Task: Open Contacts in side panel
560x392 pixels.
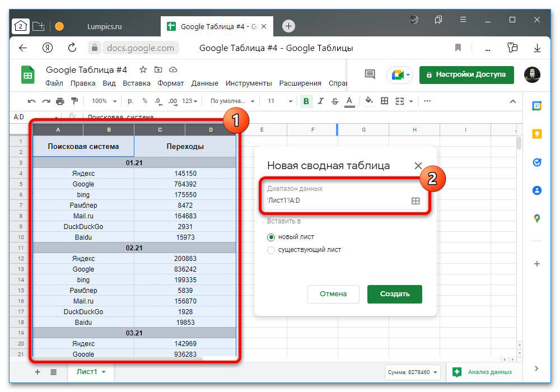Action: [537, 190]
